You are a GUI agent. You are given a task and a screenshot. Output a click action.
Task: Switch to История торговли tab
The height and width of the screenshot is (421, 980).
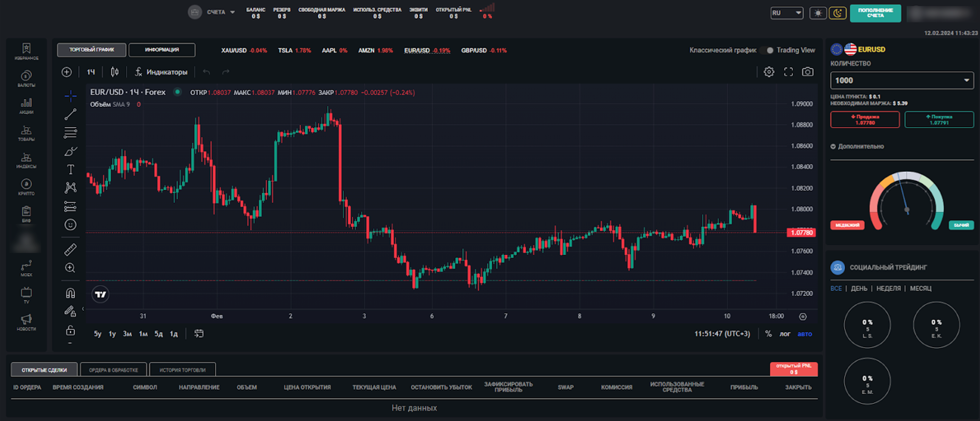point(182,370)
